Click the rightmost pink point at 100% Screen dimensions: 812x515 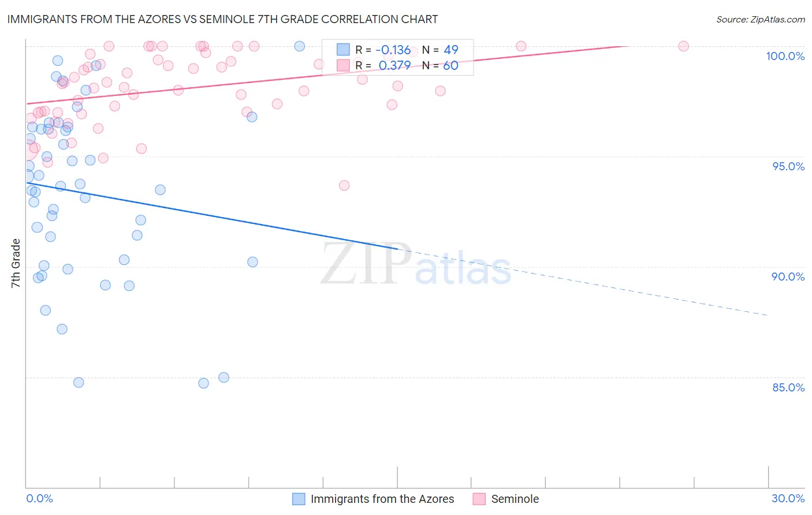[x=683, y=46]
